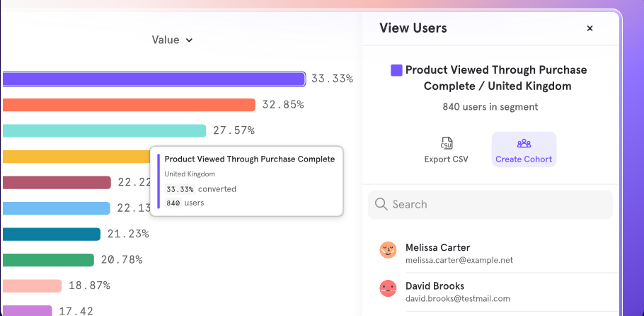The height and width of the screenshot is (316, 644).
Task: Click the Export CSV file icon
Action: tap(446, 143)
